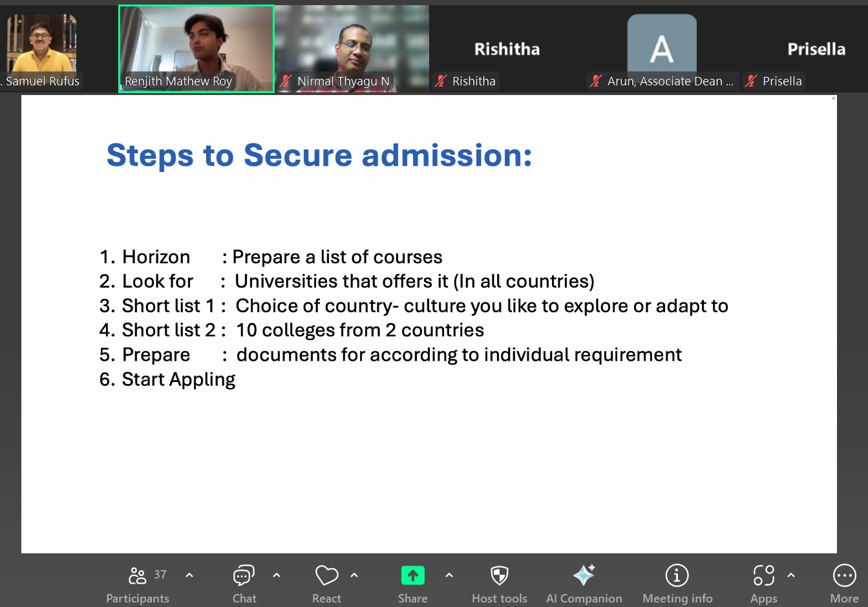The width and height of the screenshot is (868, 607).
Task: Expand the React options chevron
Action: pos(354,575)
